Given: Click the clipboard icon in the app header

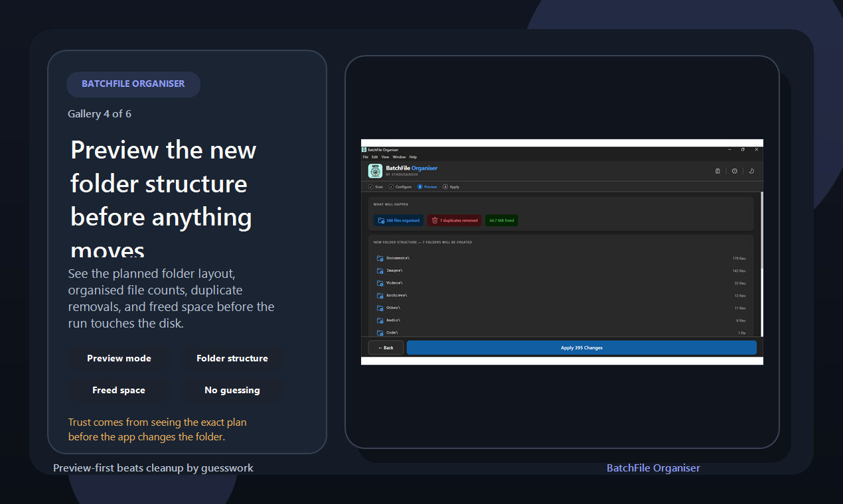Looking at the screenshot, I should [x=718, y=170].
